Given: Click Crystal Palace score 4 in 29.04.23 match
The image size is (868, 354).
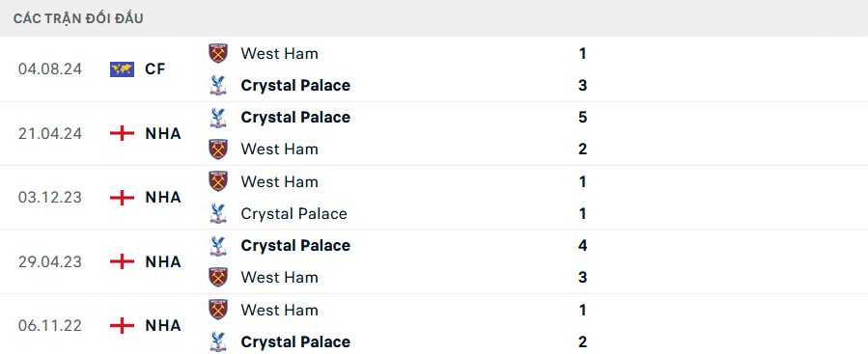Looking at the screenshot, I should coord(582,246).
